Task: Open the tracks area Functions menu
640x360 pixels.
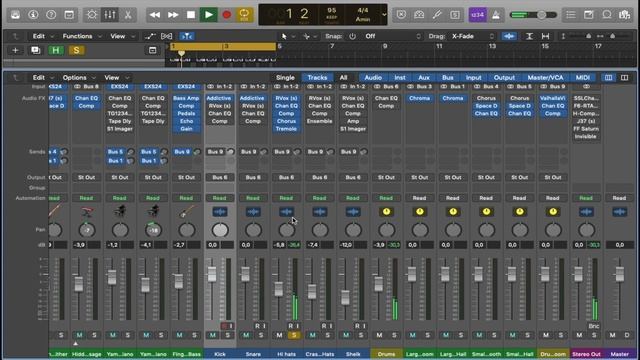Action: (82, 36)
